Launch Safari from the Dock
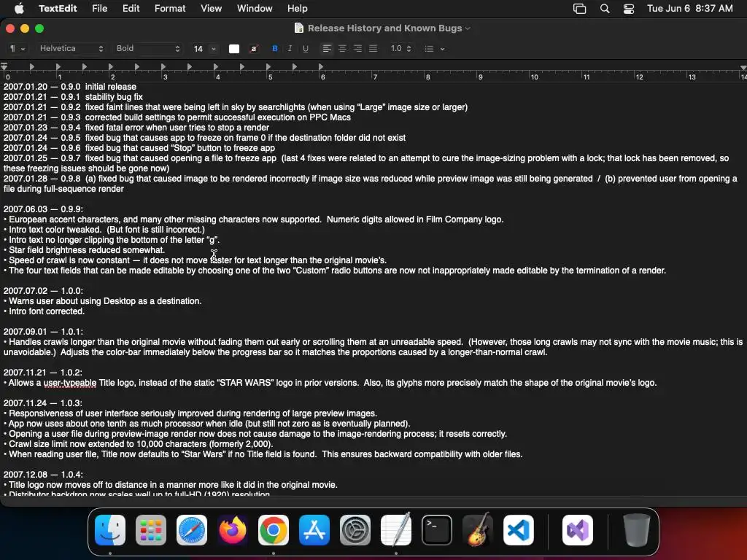This screenshot has height=560, width=747. [192, 530]
